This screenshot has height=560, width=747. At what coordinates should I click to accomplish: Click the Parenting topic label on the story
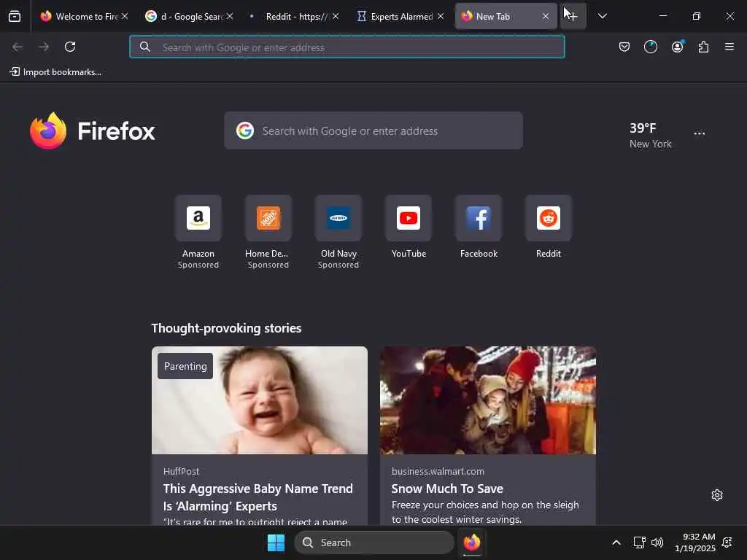point(185,366)
